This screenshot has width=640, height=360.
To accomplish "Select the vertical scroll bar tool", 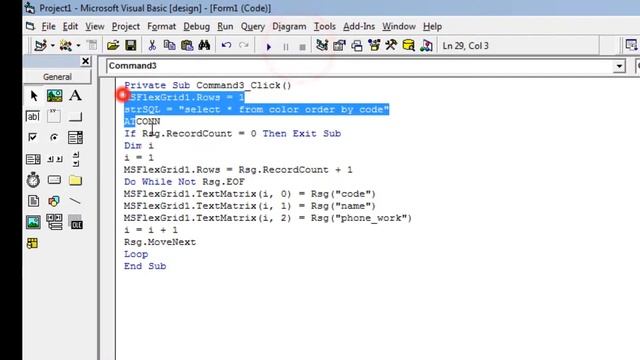I will pyautogui.click(x=76, y=159).
